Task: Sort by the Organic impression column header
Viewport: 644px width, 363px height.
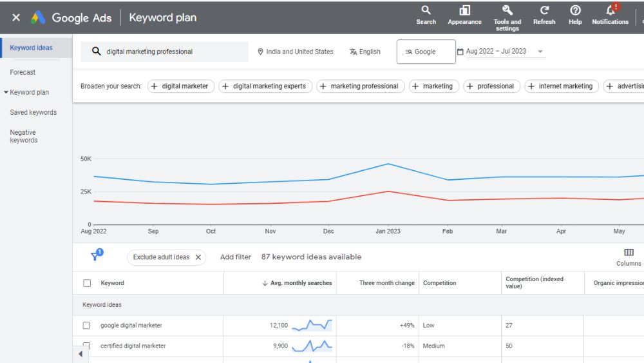Action: pyautogui.click(x=618, y=283)
